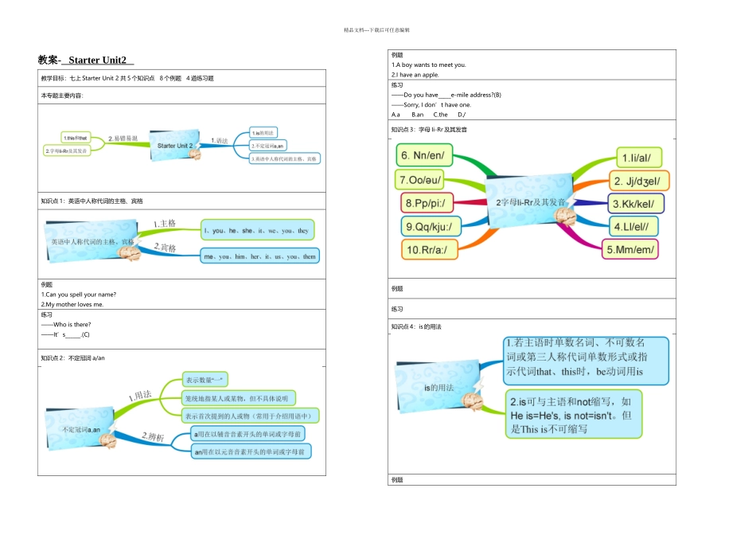The image size is (756, 535).
Task: Select the "1.is的用法" overview map node
Action: coord(263,133)
